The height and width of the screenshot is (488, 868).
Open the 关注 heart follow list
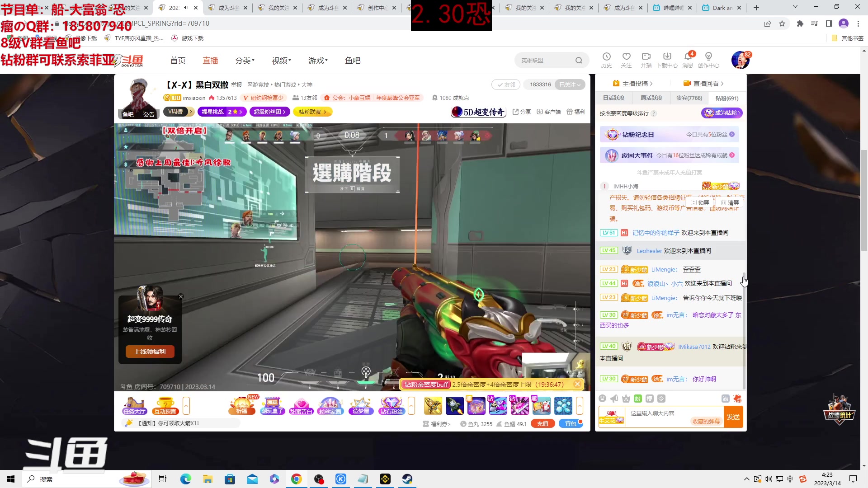(626, 60)
